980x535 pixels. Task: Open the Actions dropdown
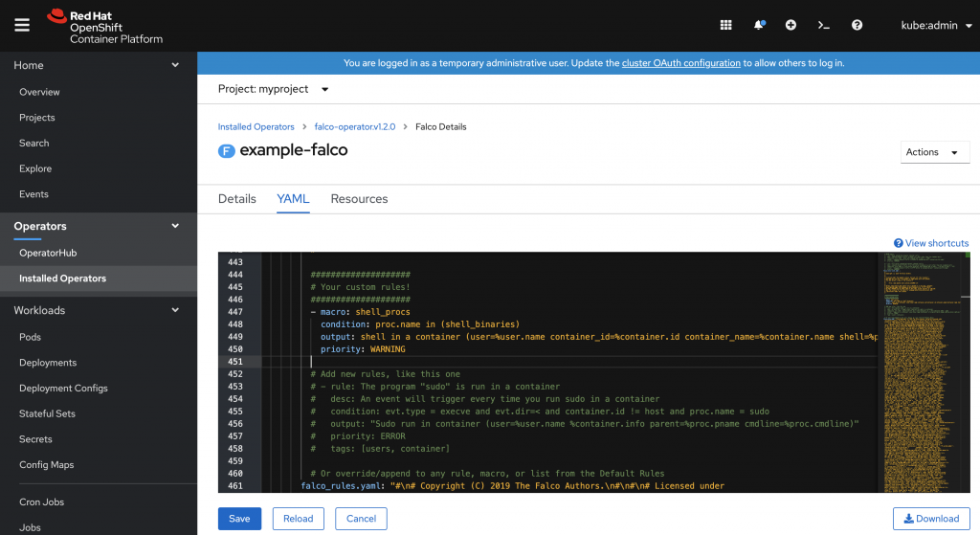tap(934, 152)
